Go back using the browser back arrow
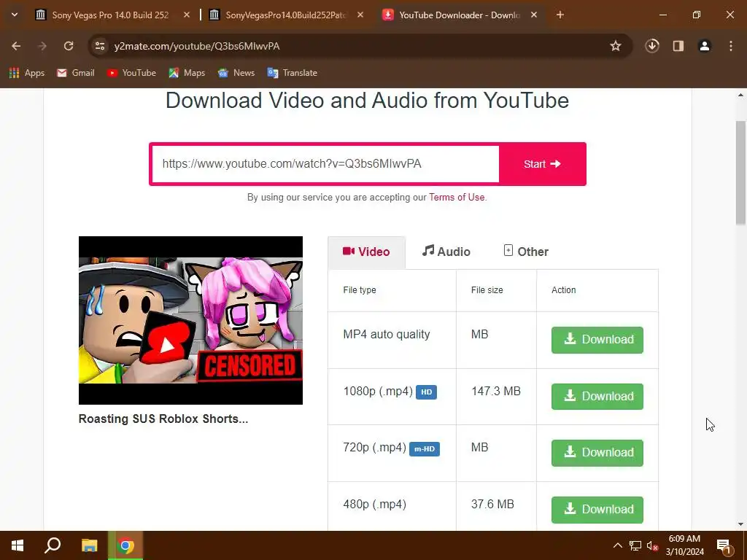The height and width of the screenshot is (560, 747). click(x=16, y=46)
